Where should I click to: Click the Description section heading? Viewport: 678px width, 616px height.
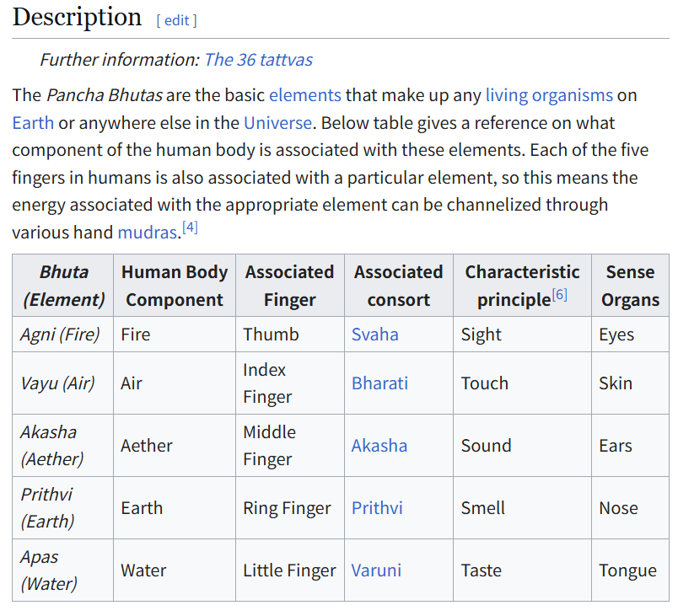tap(78, 17)
